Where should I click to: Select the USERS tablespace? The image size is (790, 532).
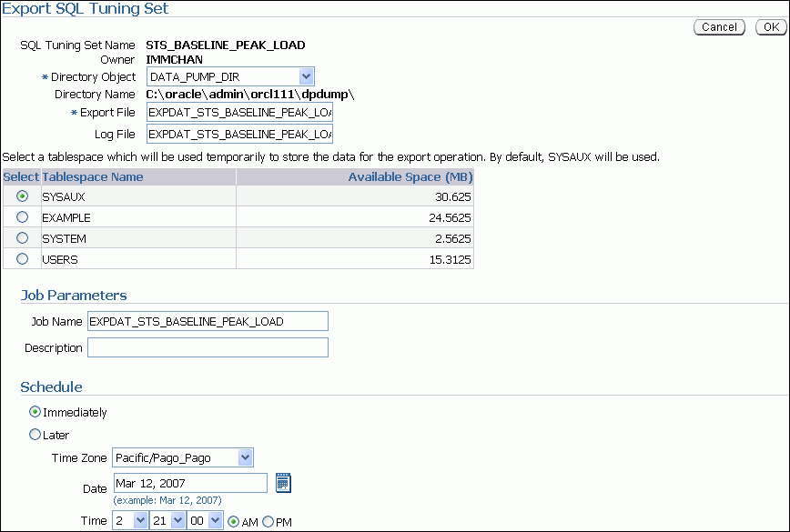point(21,259)
